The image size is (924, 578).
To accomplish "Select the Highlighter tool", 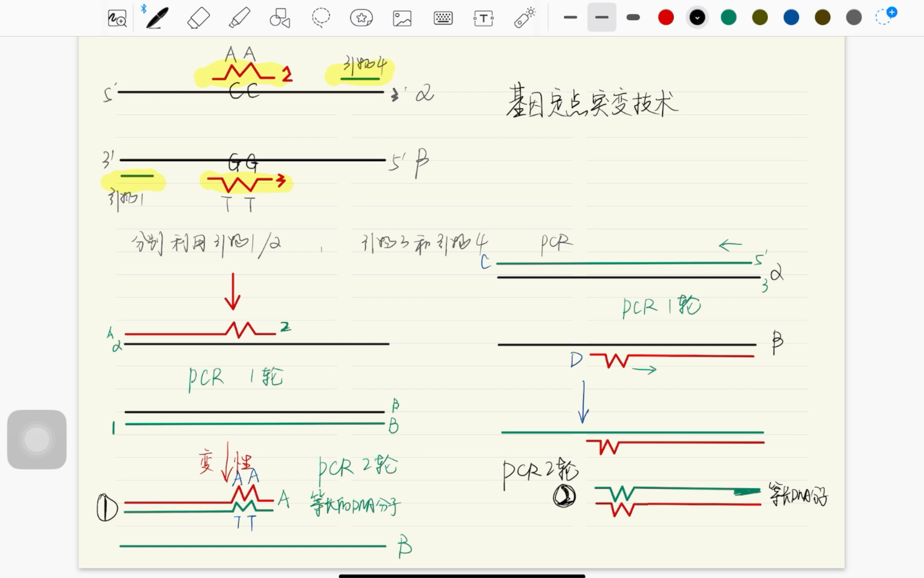I will coord(239,18).
